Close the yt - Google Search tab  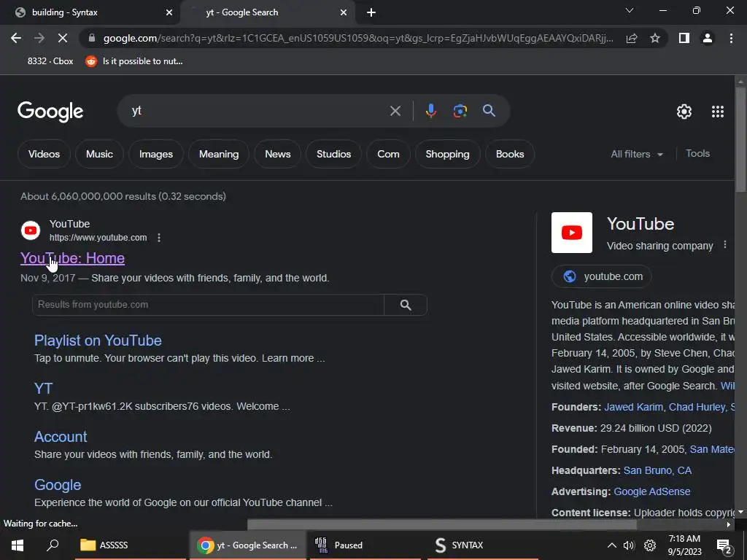click(x=344, y=12)
